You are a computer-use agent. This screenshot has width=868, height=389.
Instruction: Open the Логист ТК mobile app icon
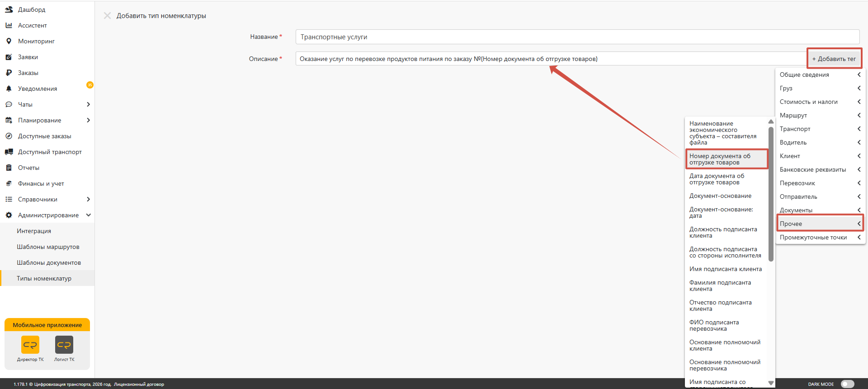pos(64,345)
